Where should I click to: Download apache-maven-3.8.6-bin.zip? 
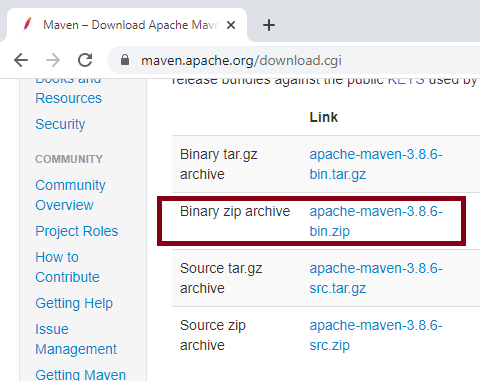tap(376, 221)
